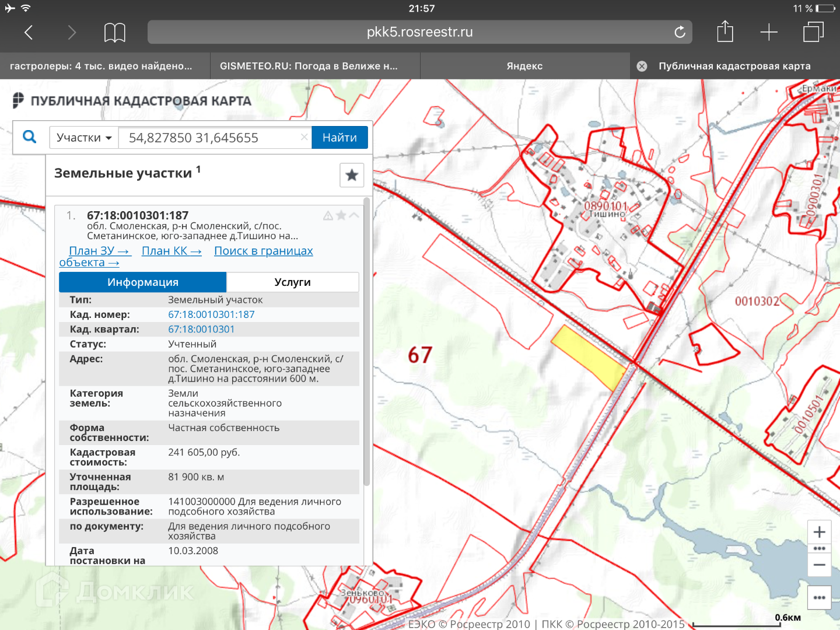Open the browser bookmarks book icon

point(114,33)
